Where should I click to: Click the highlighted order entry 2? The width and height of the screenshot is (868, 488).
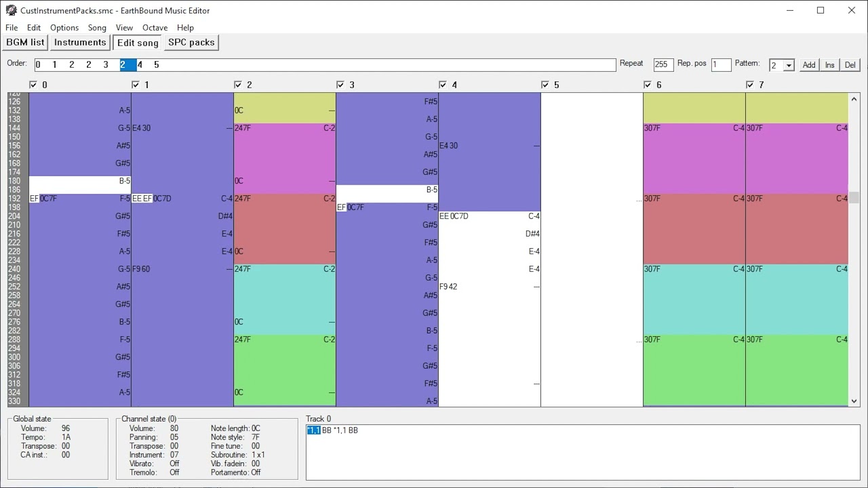click(x=128, y=65)
